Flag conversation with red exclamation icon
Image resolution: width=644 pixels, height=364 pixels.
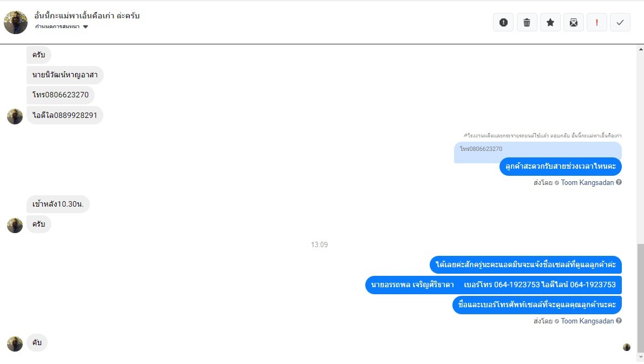[597, 23]
